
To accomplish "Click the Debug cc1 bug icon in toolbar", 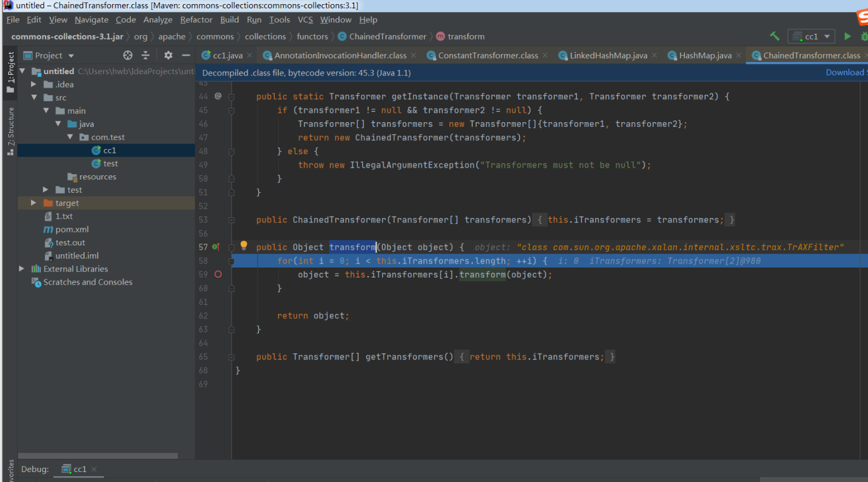I will tap(864, 36).
